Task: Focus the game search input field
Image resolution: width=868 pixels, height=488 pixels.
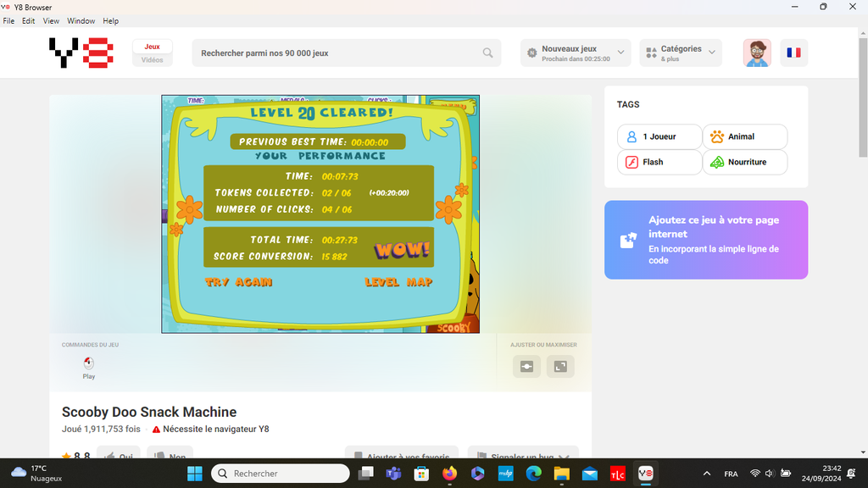Action: 339,53
